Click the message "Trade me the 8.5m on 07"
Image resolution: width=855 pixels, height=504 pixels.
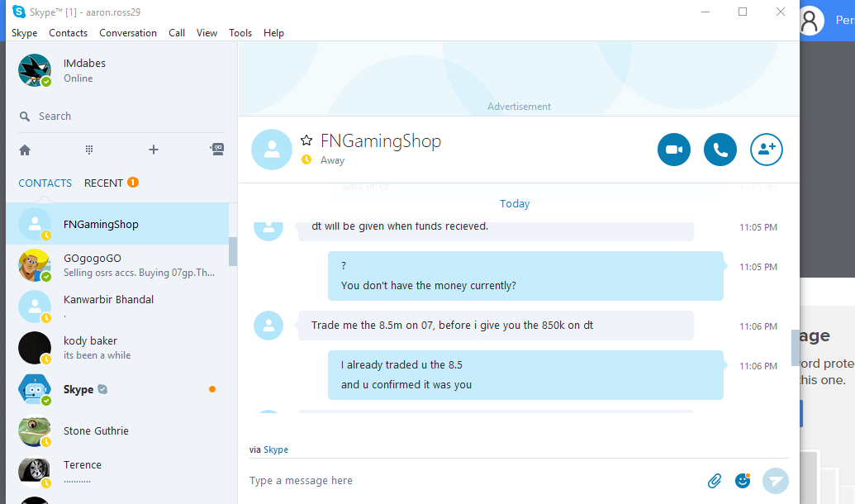(x=496, y=325)
